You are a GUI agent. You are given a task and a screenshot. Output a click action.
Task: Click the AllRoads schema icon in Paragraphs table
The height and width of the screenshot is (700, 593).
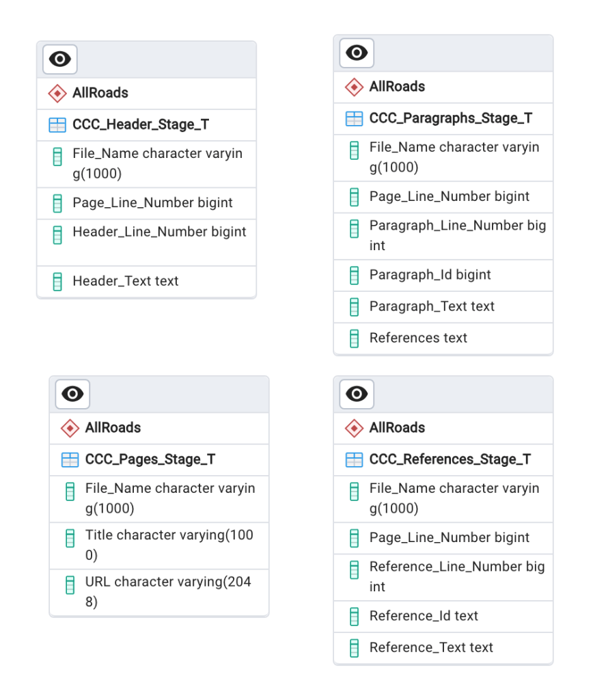(354, 87)
